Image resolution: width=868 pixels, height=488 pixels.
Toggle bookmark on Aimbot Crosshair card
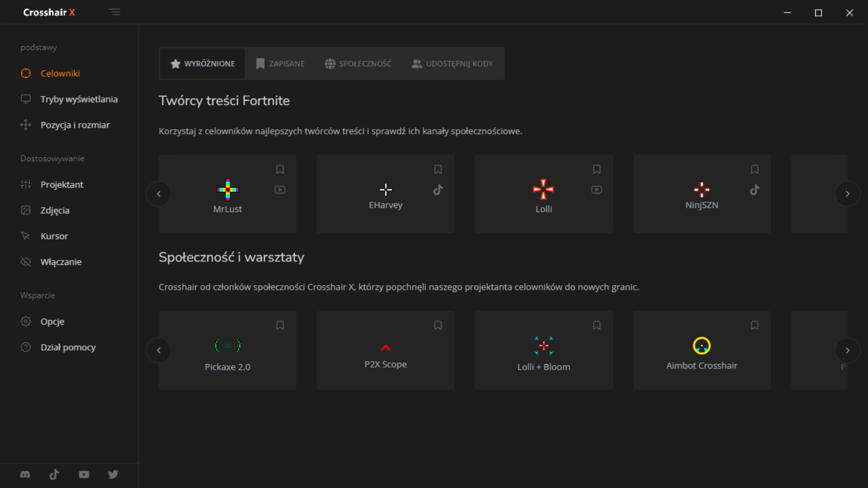[x=754, y=325]
